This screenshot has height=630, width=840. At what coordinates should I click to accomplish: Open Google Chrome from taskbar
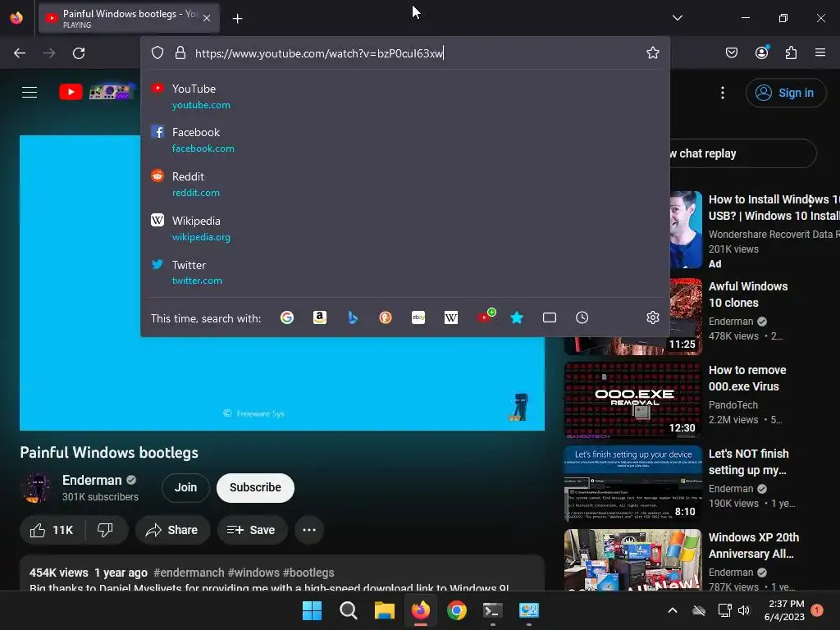pyautogui.click(x=456, y=610)
